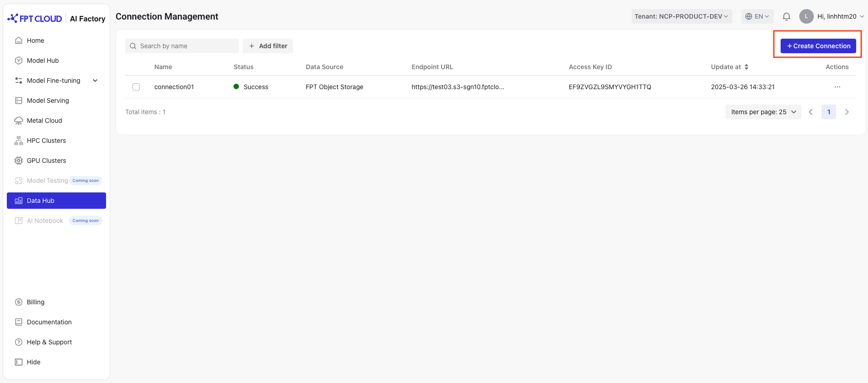Click the user avatar icon
The width and height of the screenshot is (868, 383).
[x=806, y=16]
